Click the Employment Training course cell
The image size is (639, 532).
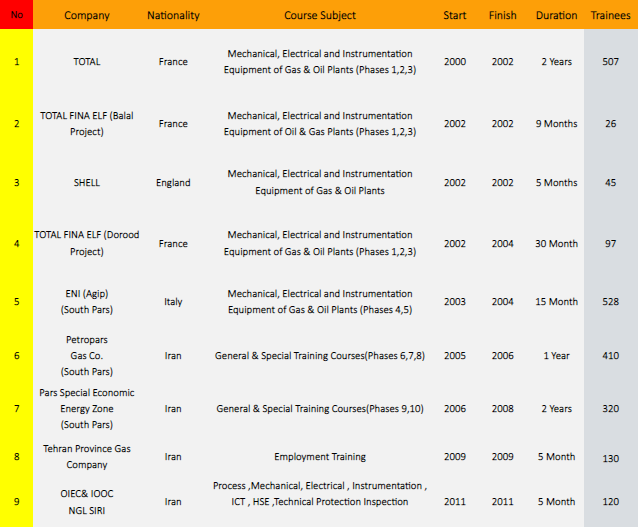pos(320,457)
